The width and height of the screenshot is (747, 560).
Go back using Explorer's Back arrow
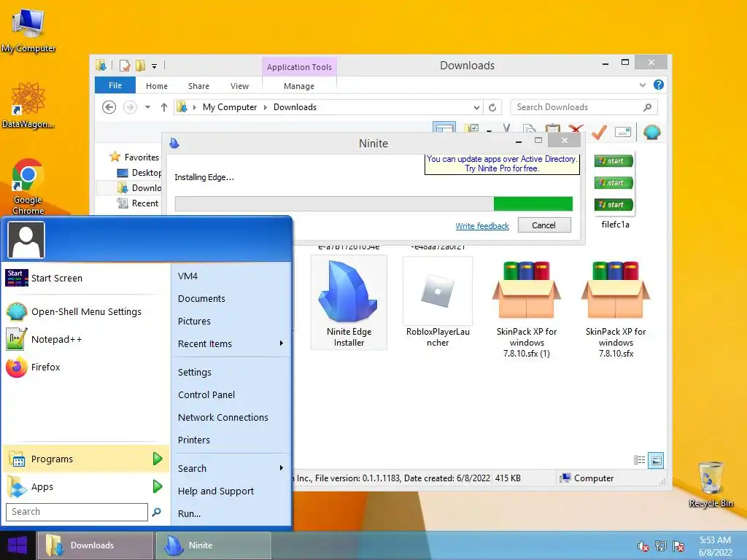(x=109, y=107)
